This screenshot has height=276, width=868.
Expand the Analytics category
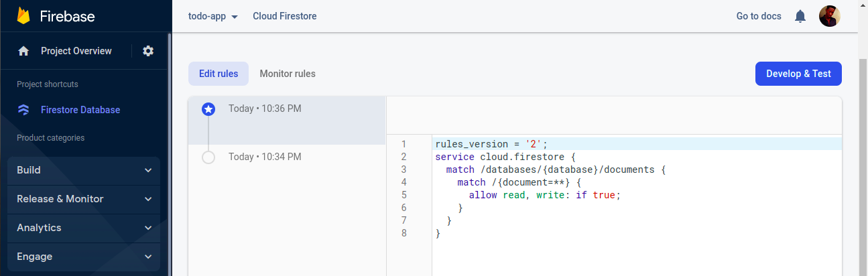[x=84, y=228]
